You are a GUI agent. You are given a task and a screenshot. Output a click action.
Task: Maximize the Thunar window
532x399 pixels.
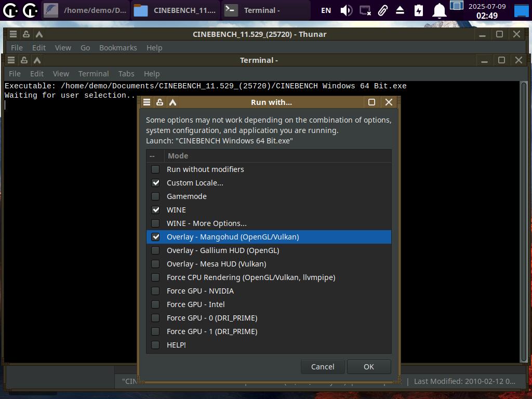pyautogui.click(x=499, y=34)
